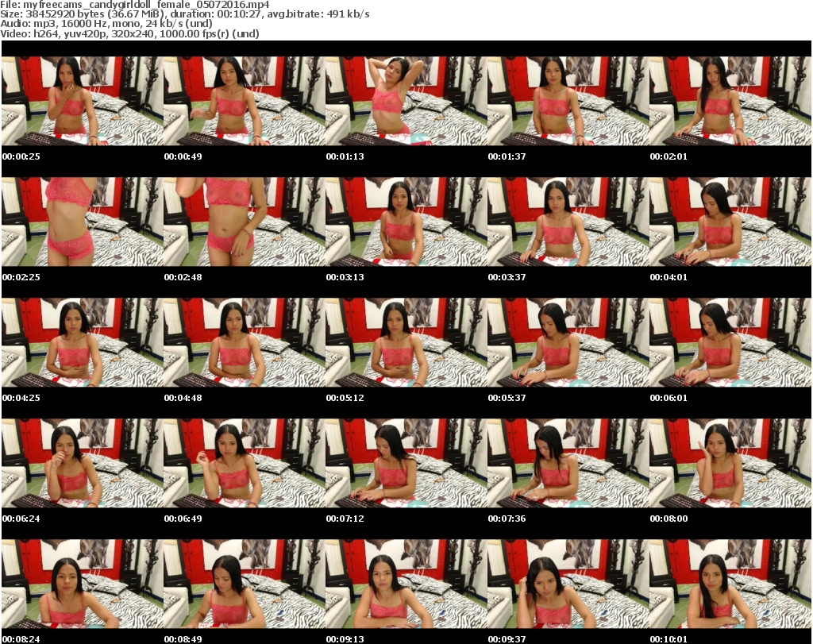Select the thumbnail frame at 00:00:25
Viewport: 813px width, 644px height.
(x=83, y=101)
